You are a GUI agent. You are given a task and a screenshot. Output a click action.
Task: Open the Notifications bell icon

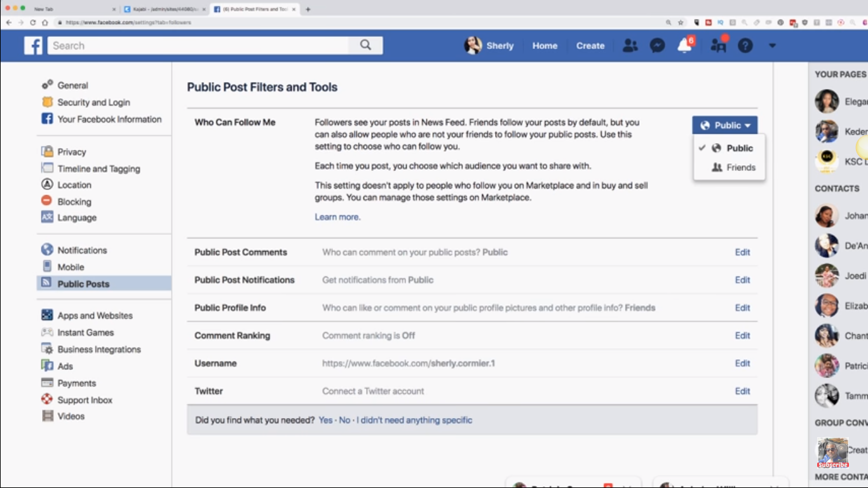coord(684,46)
